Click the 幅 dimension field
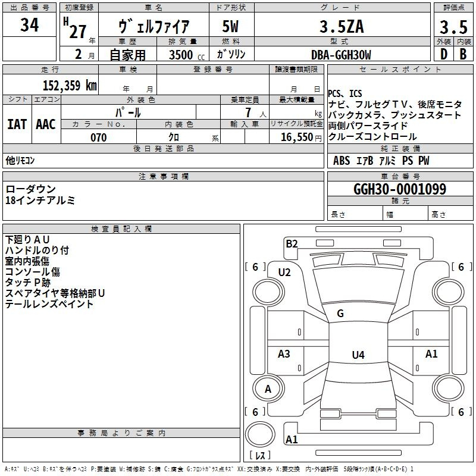Image resolution: width=476 pixels, height=476 pixels. click(x=406, y=214)
